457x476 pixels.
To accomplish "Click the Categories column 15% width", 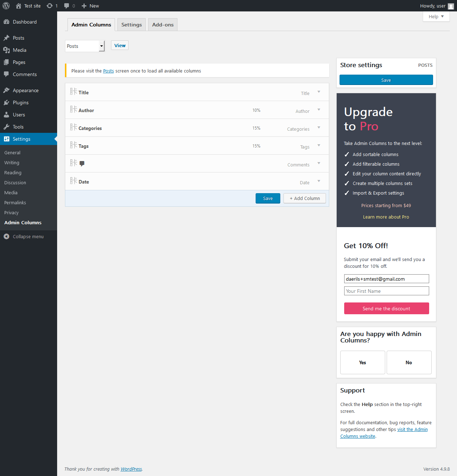I will click(x=256, y=128).
